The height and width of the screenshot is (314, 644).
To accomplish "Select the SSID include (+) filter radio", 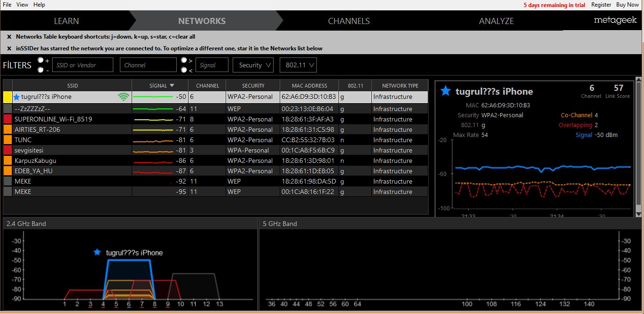I will click(x=40, y=60).
